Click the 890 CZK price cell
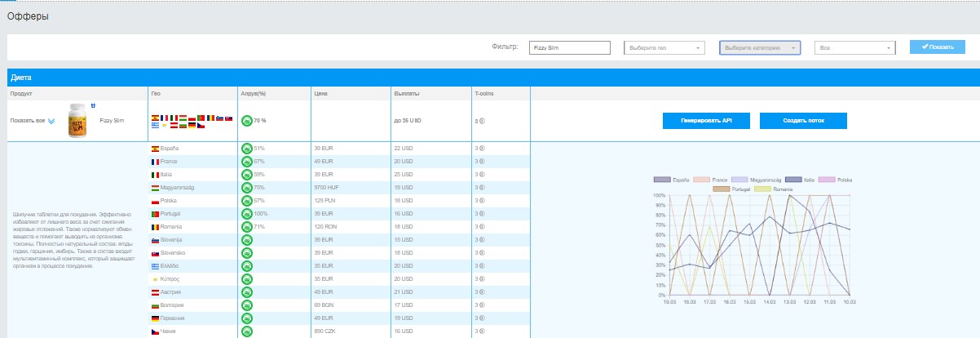The width and height of the screenshot is (980, 338). tap(324, 331)
